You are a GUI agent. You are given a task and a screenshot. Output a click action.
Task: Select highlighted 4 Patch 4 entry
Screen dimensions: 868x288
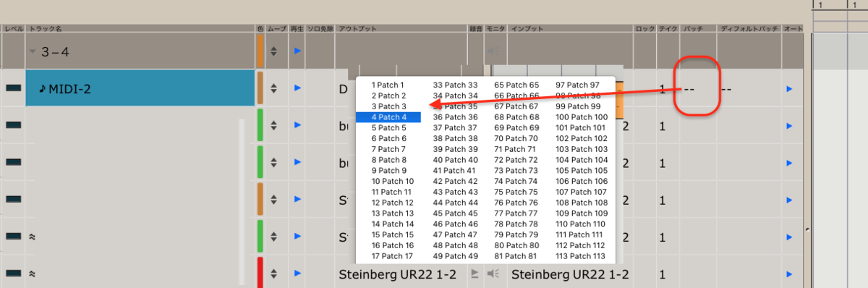388,117
